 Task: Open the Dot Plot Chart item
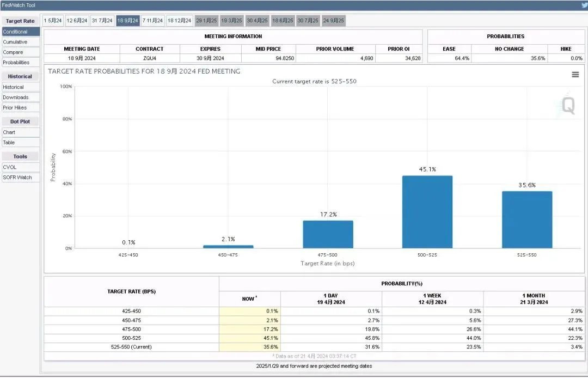(x=21, y=132)
